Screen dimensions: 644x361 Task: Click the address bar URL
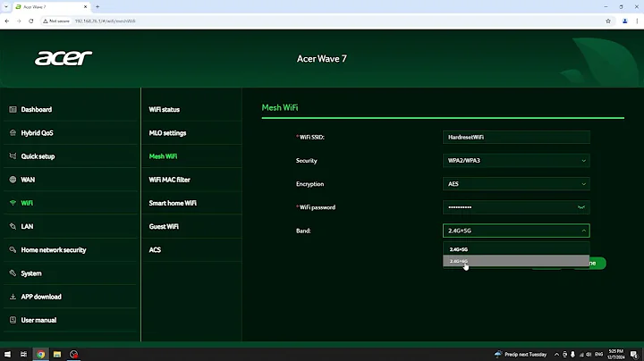106,21
